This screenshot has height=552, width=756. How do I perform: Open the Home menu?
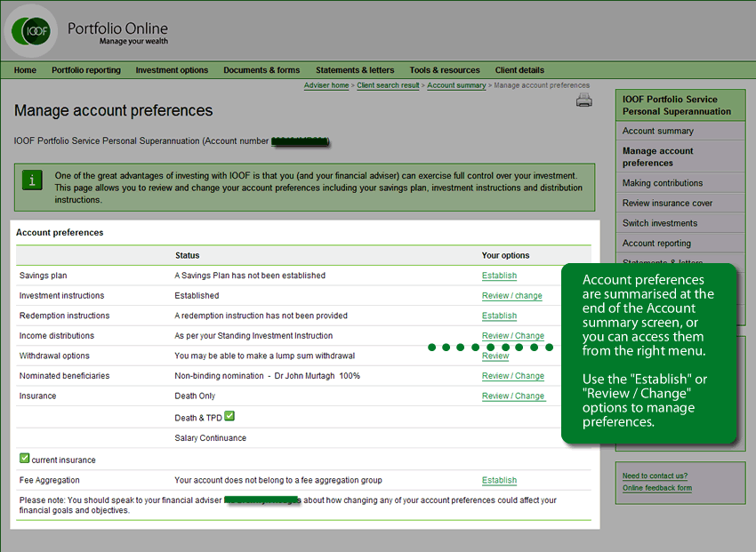click(25, 70)
